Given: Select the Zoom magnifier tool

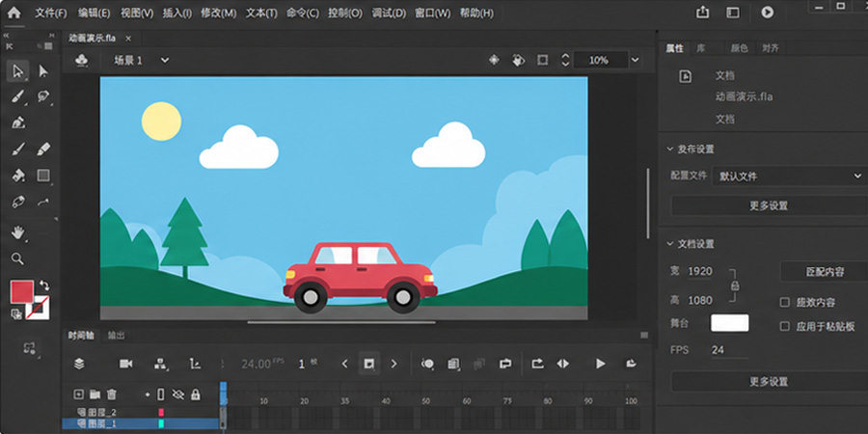Looking at the screenshot, I should point(17,258).
